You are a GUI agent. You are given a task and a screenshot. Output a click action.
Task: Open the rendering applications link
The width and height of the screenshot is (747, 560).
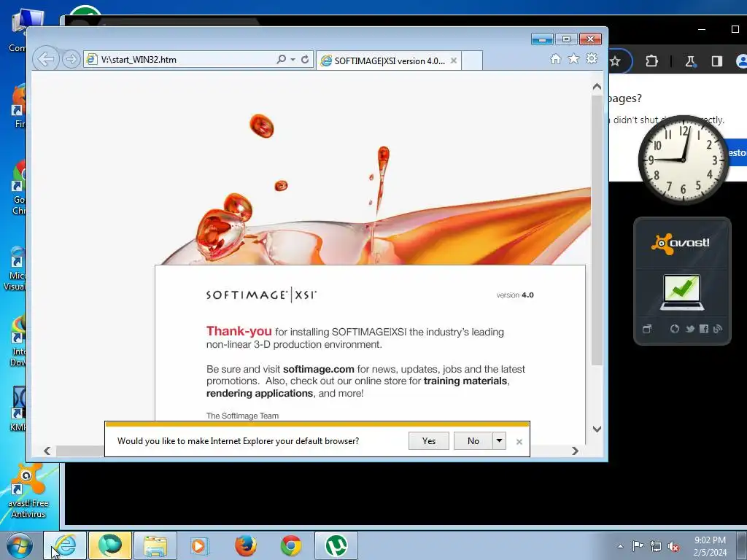pyautogui.click(x=260, y=393)
